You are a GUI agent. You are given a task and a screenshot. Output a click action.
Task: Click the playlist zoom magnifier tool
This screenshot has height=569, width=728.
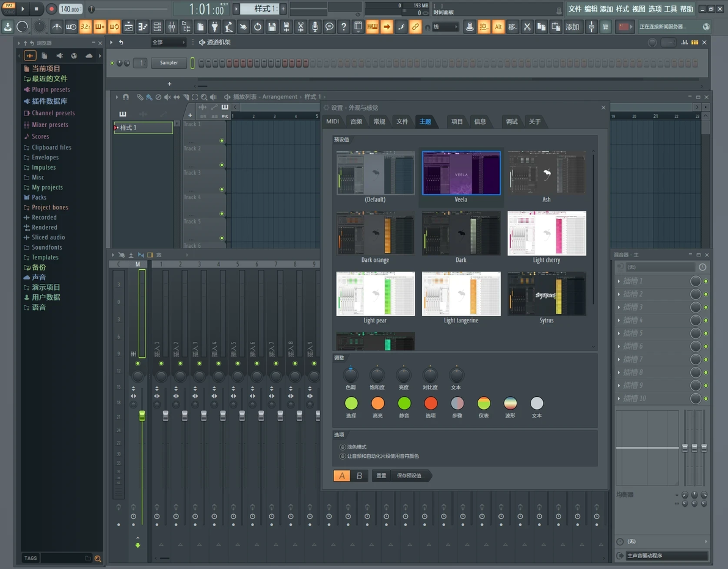tap(204, 97)
